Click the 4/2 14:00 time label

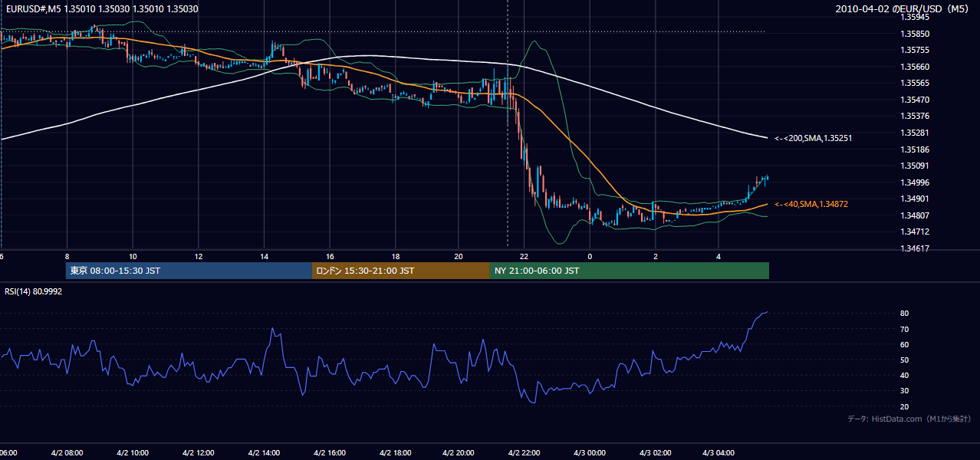[x=265, y=453]
